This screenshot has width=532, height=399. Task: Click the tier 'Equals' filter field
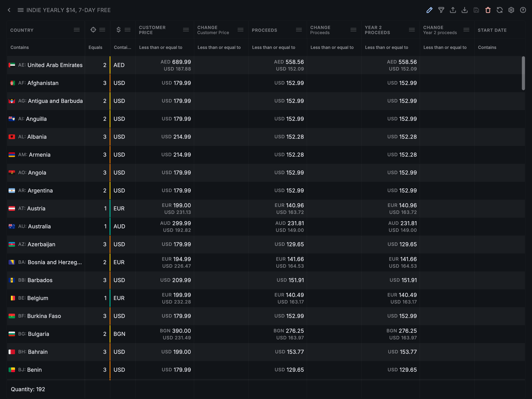[97, 47]
